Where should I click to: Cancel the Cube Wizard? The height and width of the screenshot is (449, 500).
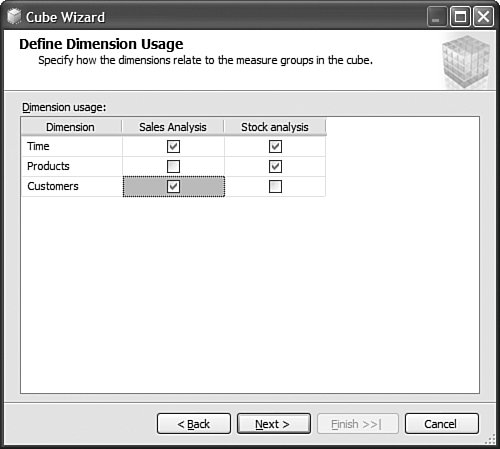tap(442, 424)
